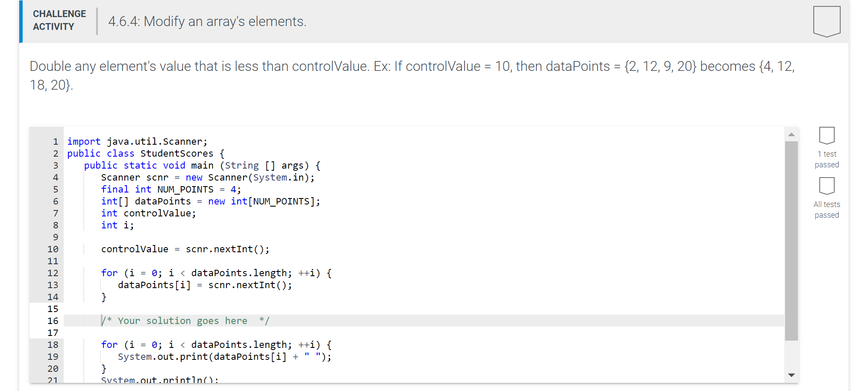
Task: Click the 'import java.util.Scanner;' line
Action: click(x=137, y=141)
